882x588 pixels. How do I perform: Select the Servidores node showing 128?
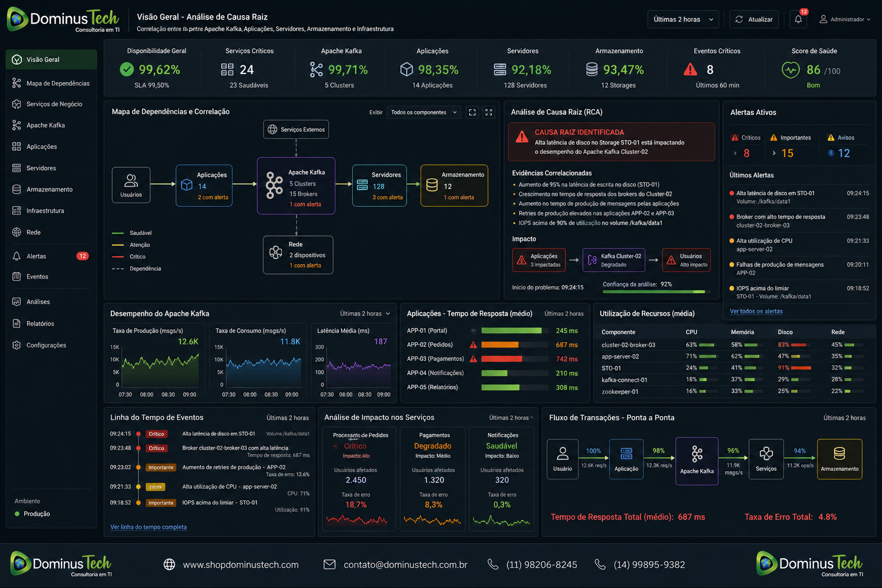pyautogui.click(x=379, y=185)
